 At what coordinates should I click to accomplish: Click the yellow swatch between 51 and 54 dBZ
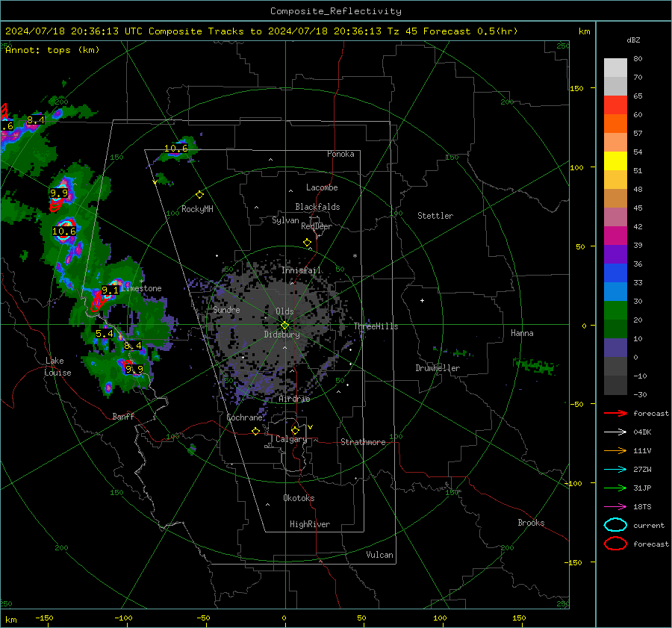click(x=615, y=161)
